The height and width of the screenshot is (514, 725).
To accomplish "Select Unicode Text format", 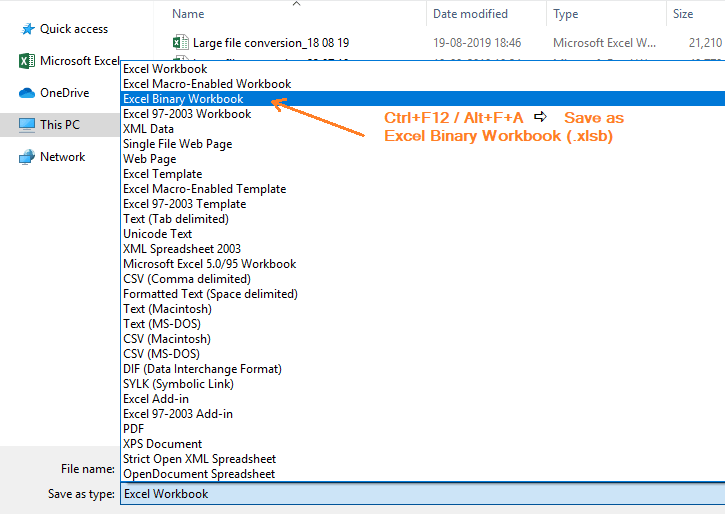I will 423,234.
